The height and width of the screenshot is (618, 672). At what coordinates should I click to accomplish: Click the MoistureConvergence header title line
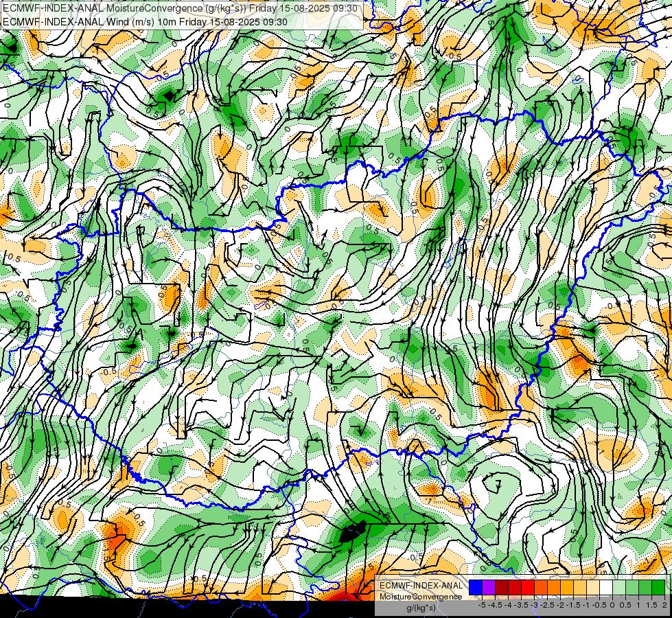click(180, 8)
